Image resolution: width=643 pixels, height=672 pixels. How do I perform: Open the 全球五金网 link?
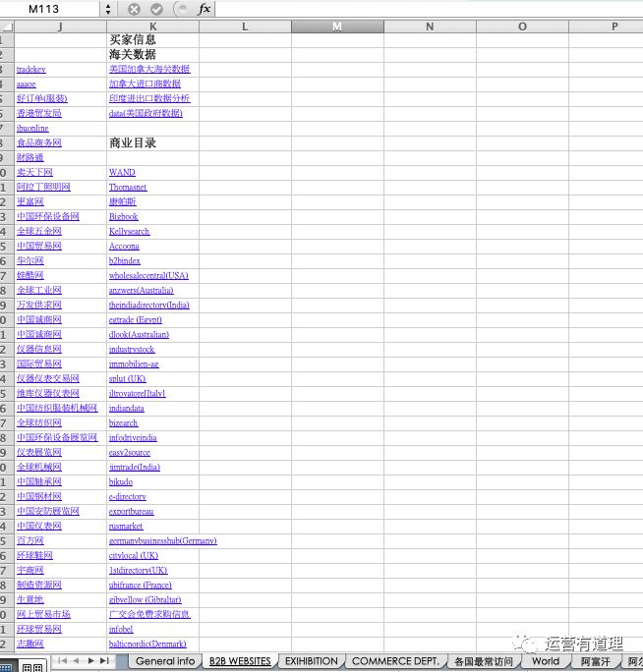click(39, 232)
